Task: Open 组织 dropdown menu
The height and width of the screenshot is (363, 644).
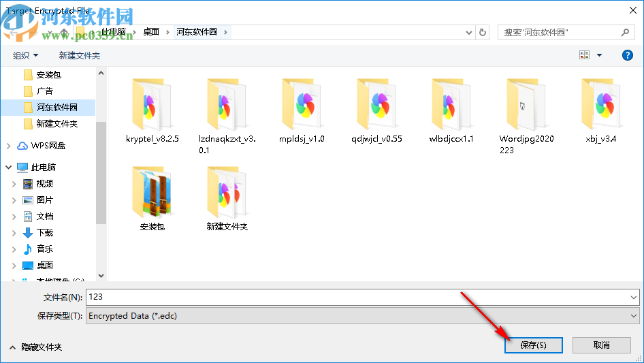Action: coord(25,55)
